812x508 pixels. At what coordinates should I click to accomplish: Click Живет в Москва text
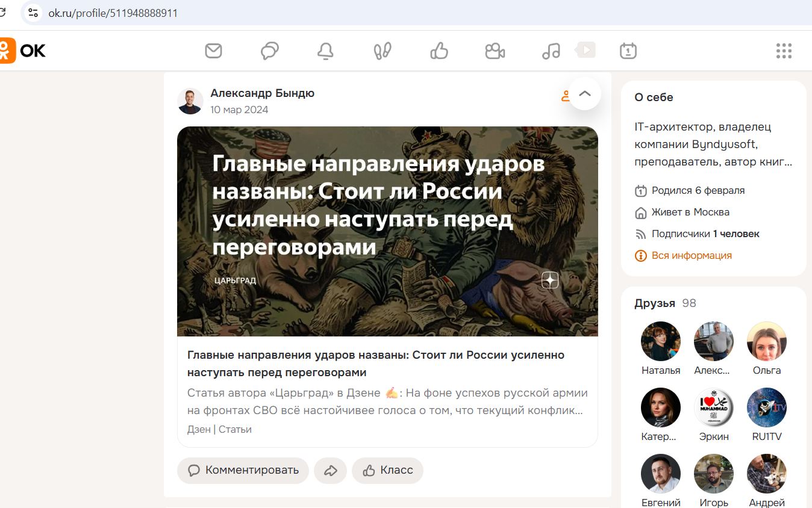click(690, 212)
